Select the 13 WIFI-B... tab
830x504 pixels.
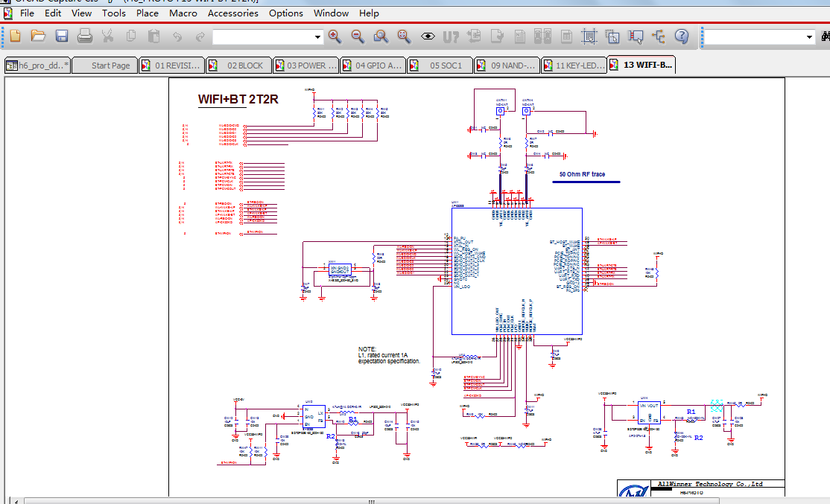[641, 65]
